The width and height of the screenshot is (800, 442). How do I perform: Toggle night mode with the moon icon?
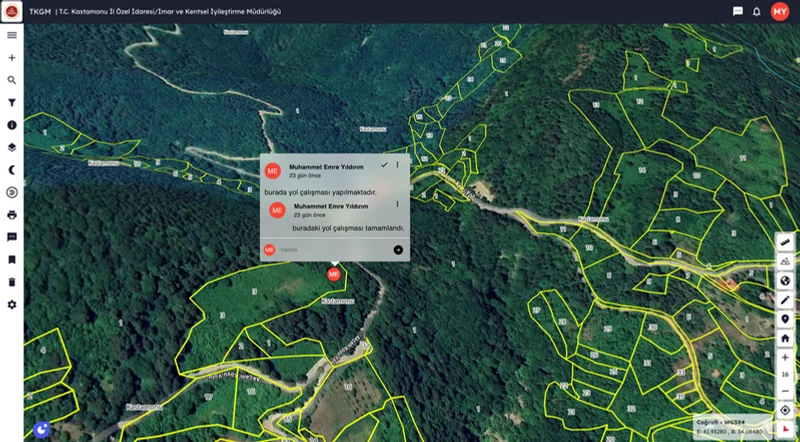pyautogui.click(x=12, y=170)
